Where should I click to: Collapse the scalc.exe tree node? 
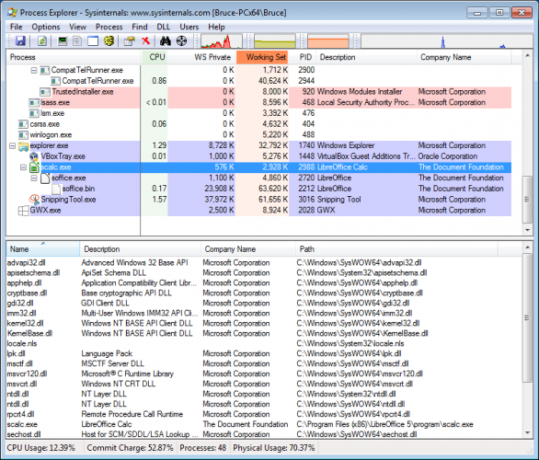pos(23,167)
